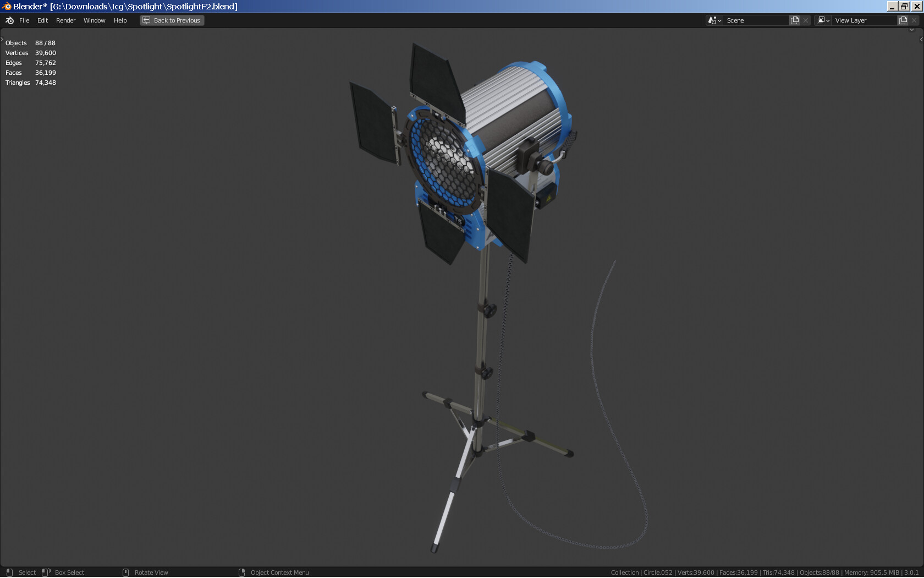Screen dimensions: 924x578
Task: Click the Rotate View mouse icon
Action: [x=125, y=572]
